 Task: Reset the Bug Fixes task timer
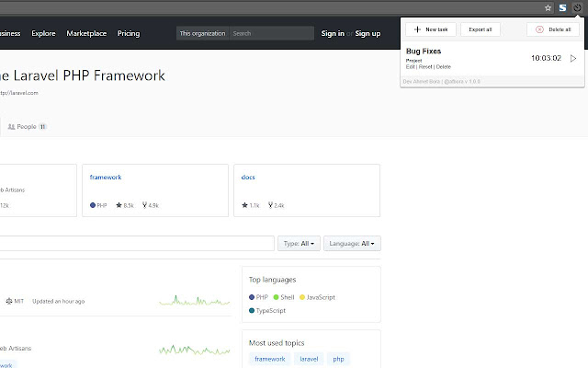click(x=425, y=67)
